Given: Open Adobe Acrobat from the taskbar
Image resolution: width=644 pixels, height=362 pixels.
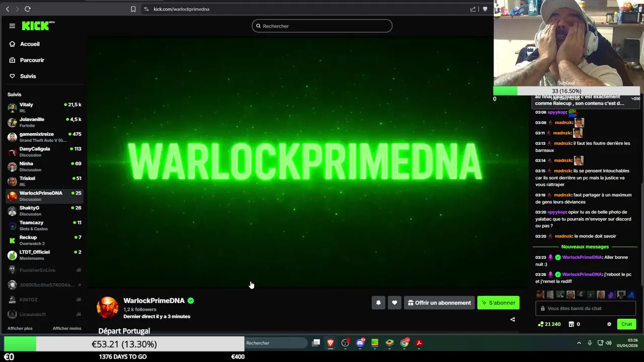Looking at the screenshot, I should click(419, 343).
